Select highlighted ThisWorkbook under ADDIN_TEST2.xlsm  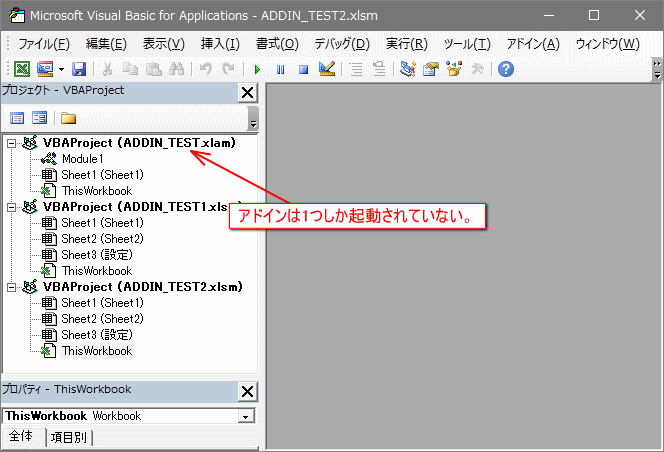click(97, 351)
